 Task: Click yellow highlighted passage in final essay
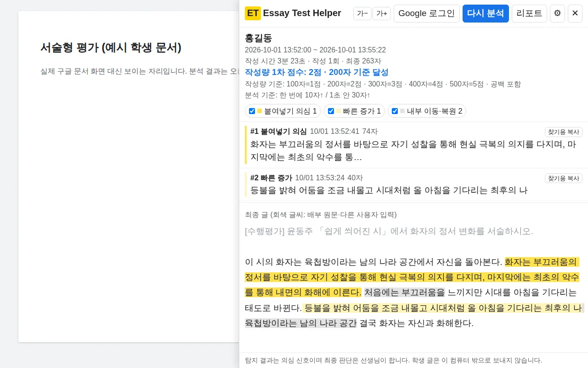coord(412,277)
